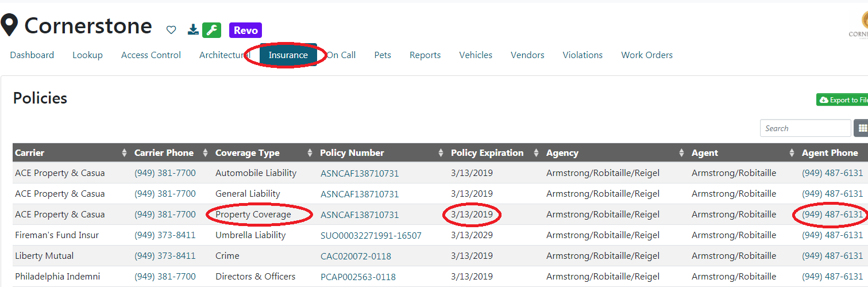
Task: Open policy number SUO00032271991-16507
Action: [371, 235]
